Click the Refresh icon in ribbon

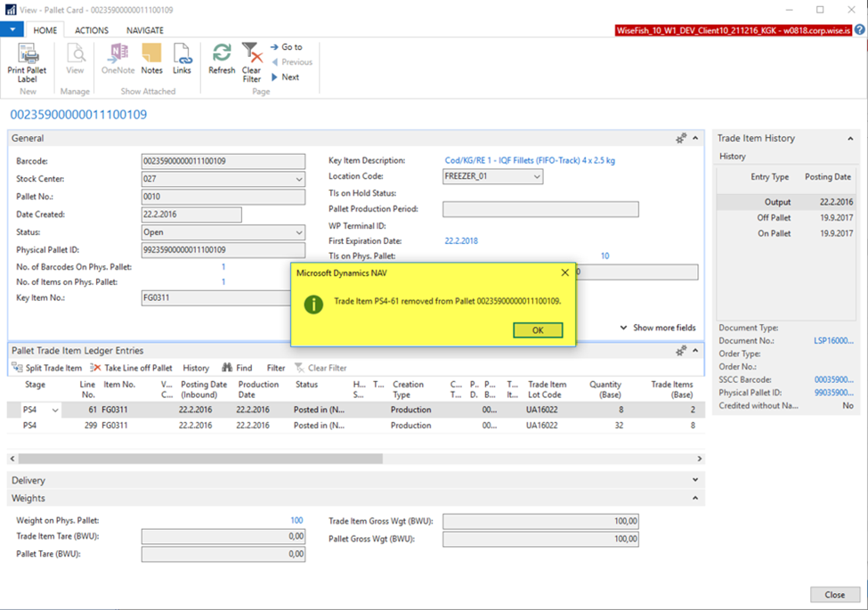coord(222,53)
